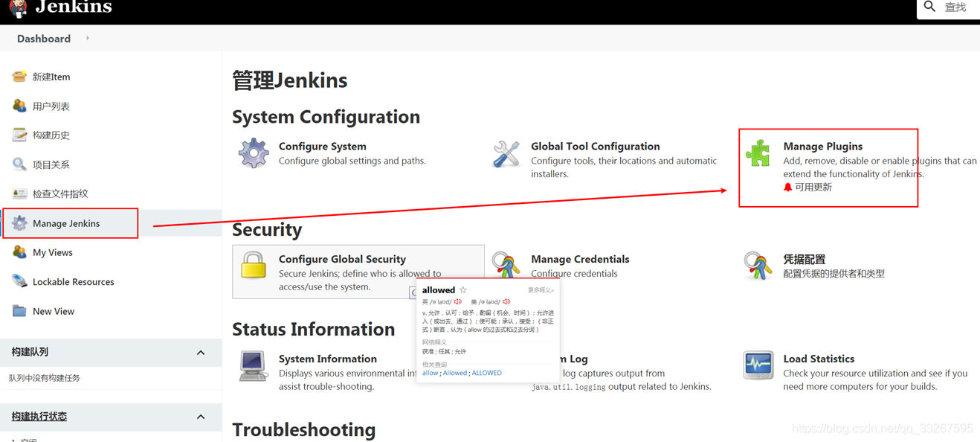Open 项目关系 in the sidebar
This screenshot has width=980, height=442.
point(51,164)
